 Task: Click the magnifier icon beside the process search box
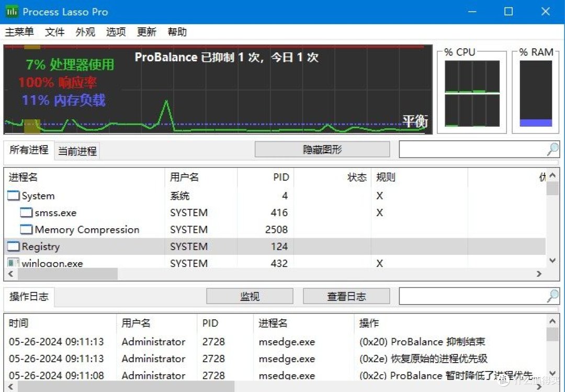pyautogui.click(x=552, y=149)
